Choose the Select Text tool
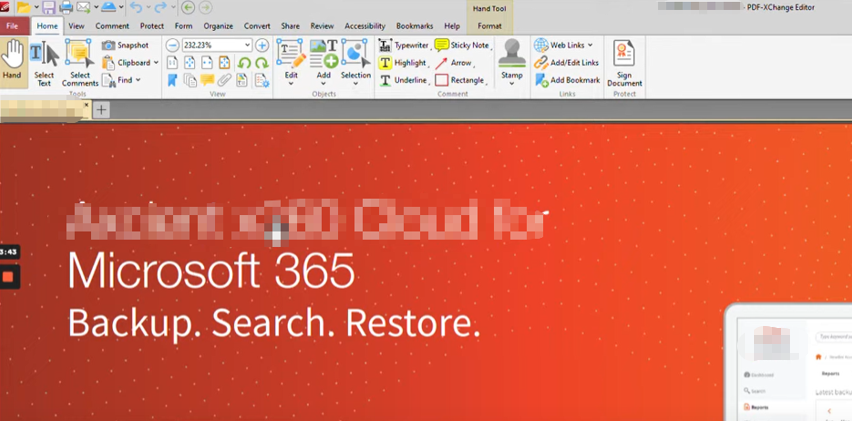 (x=44, y=63)
